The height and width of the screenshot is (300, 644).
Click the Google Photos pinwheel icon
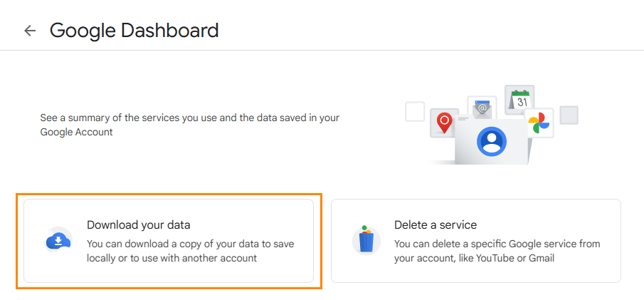pos(539,123)
